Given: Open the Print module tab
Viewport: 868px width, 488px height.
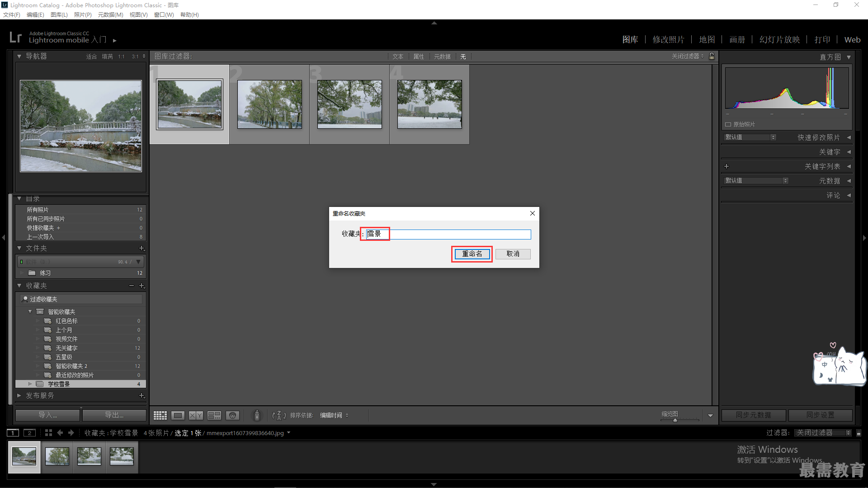Looking at the screenshot, I should [822, 40].
